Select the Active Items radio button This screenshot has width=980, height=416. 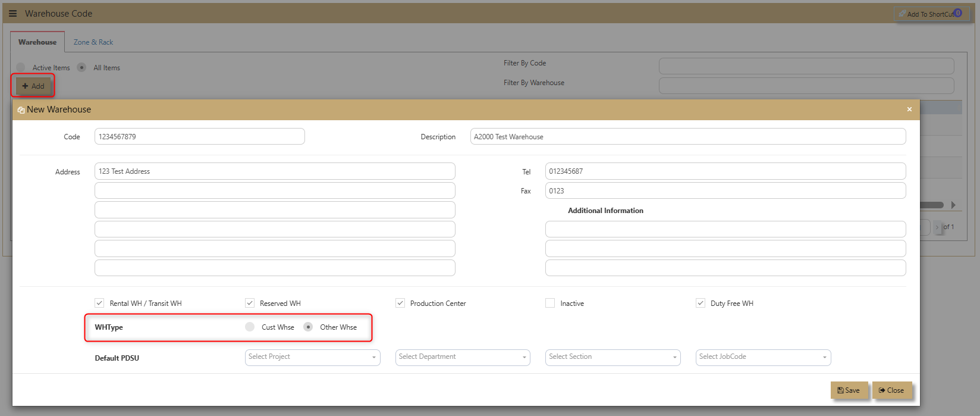(21, 67)
